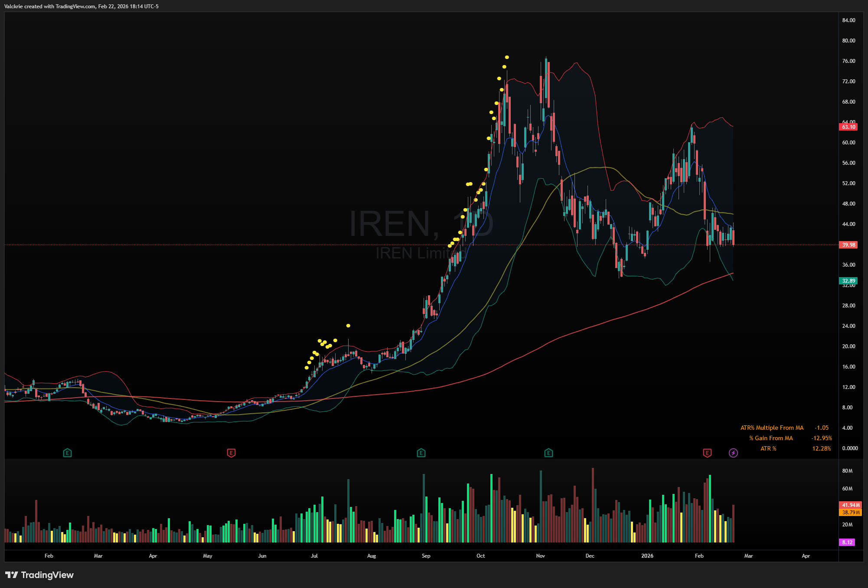Click the magenta 8.12 indicator label
This screenshot has height=588, width=868.
coord(847,542)
